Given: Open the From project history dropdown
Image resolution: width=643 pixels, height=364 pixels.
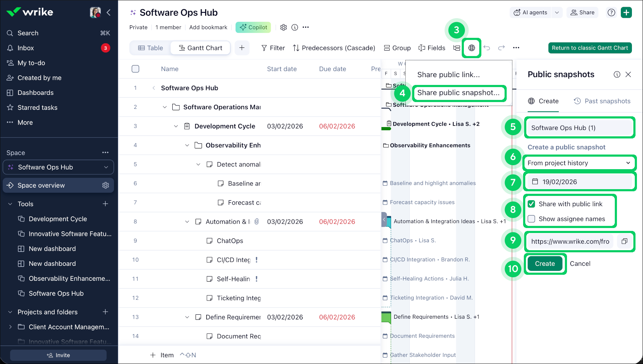Looking at the screenshot, I should [579, 163].
